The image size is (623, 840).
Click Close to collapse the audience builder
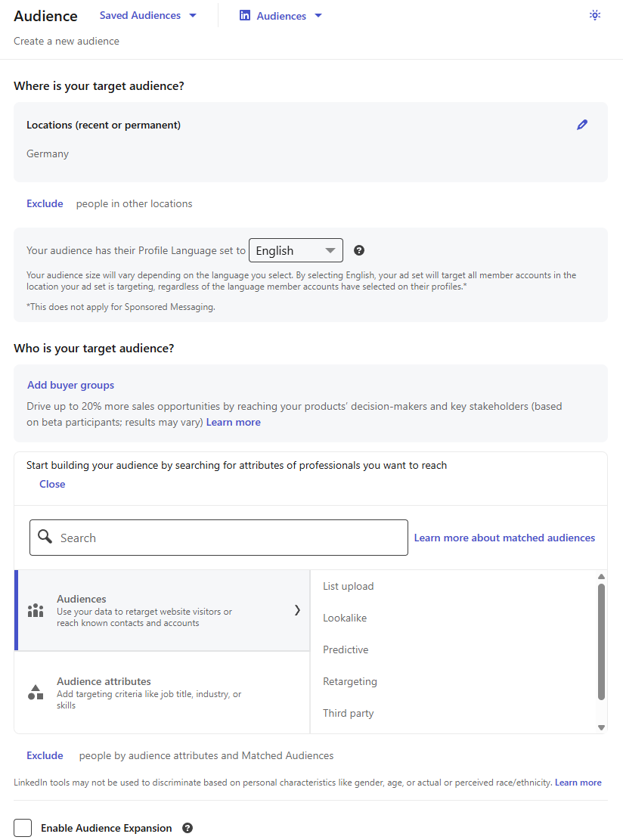[52, 484]
